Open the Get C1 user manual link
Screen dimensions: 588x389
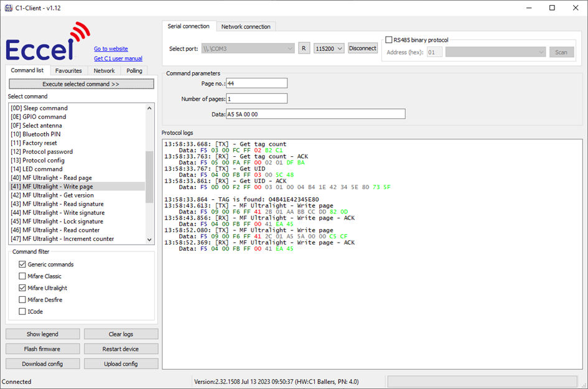[x=118, y=59]
